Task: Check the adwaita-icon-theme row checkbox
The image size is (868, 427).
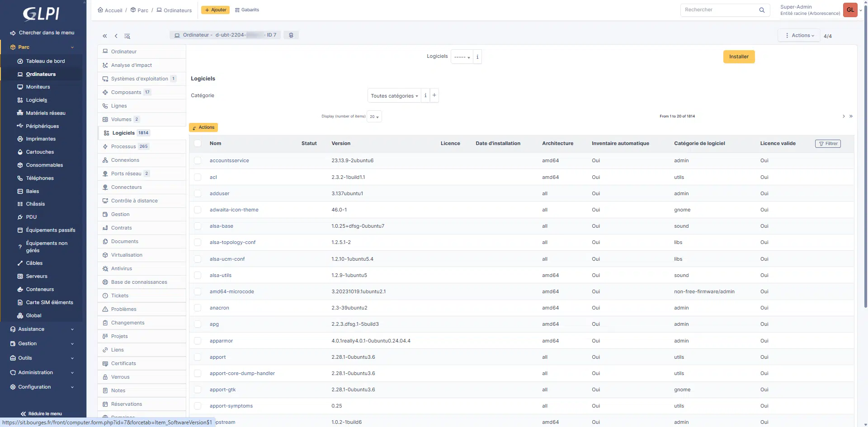Action: pos(198,210)
